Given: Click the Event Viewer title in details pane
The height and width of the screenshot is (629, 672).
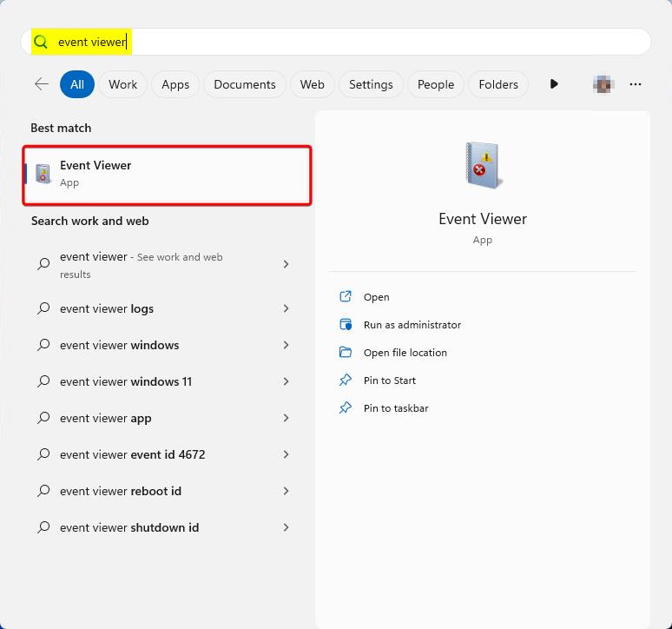Looking at the screenshot, I should pos(483,219).
